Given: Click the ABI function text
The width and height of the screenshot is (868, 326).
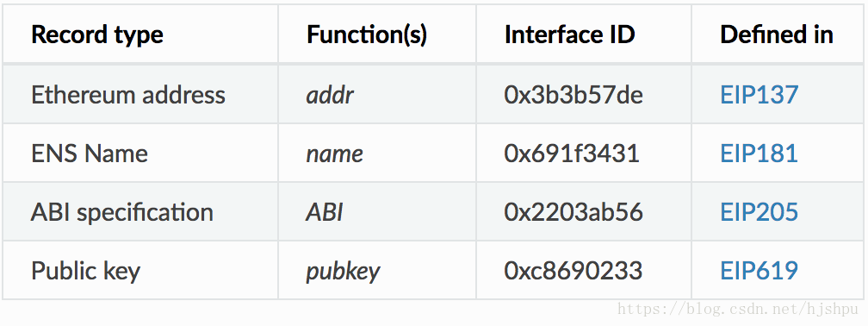Looking at the screenshot, I should 325,212.
